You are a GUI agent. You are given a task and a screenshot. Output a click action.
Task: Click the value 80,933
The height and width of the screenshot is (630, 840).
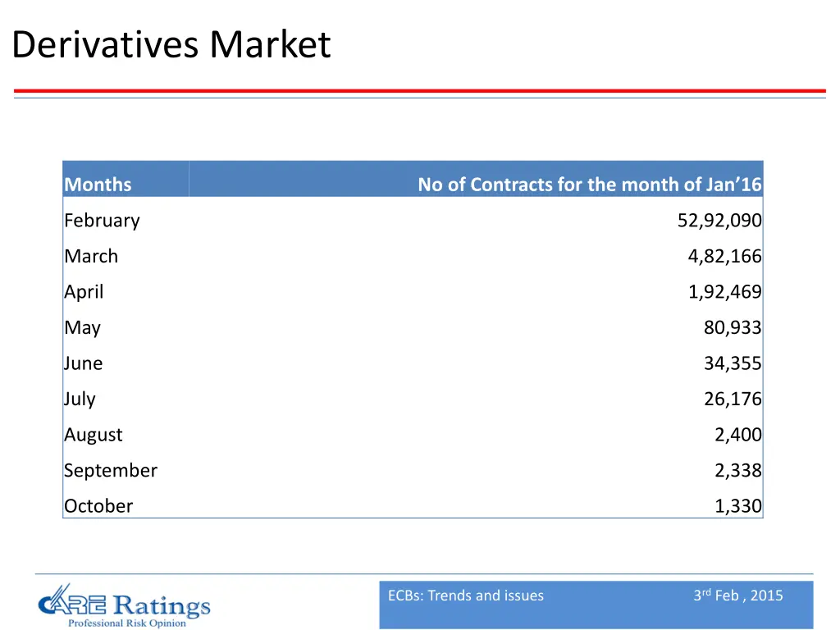tap(733, 327)
